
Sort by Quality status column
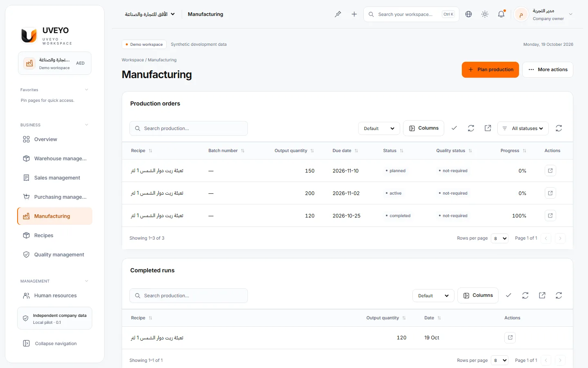tap(454, 150)
